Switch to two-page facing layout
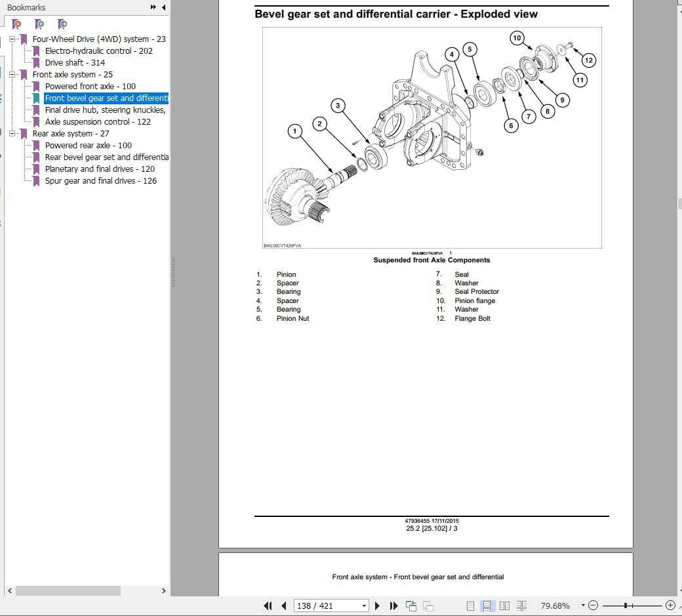Viewport: 682px width, 616px height. 504,606
